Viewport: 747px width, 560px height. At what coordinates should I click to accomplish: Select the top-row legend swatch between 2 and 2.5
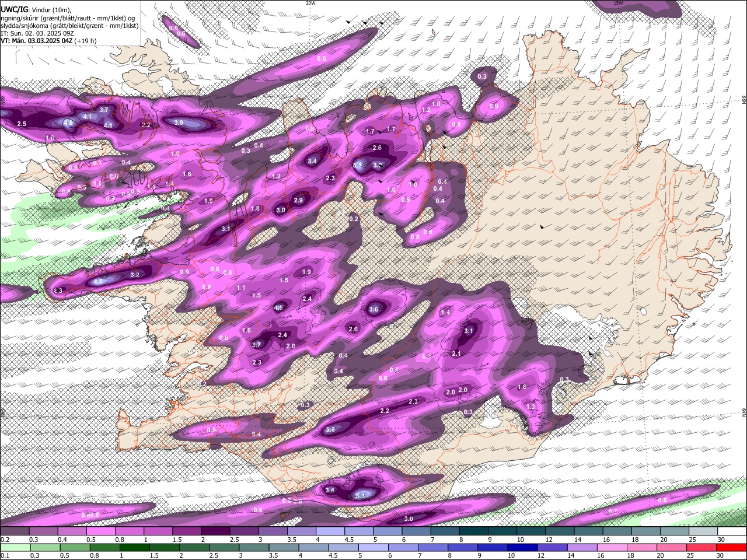click(215, 531)
